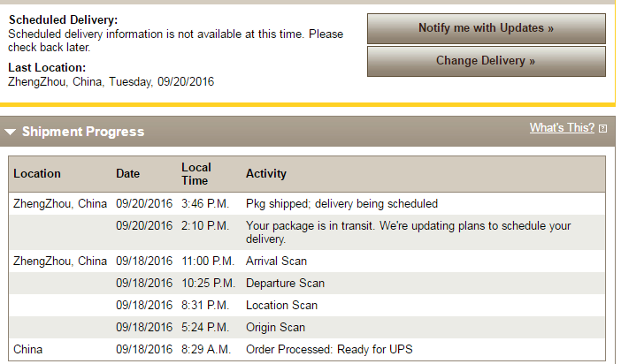The width and height of the screenshot is (621, 364).
Task: Select the Arrival Scan activity row
Action: [276, 262]
